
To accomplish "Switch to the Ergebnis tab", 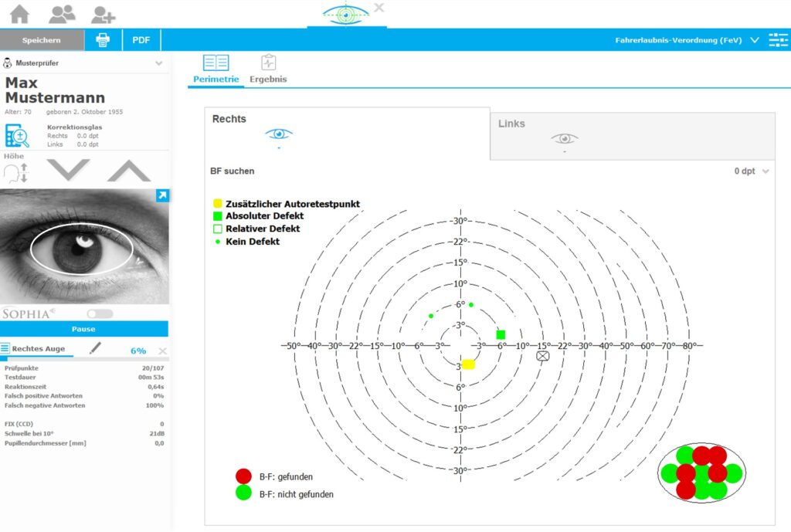I will [x=268, y=69].
